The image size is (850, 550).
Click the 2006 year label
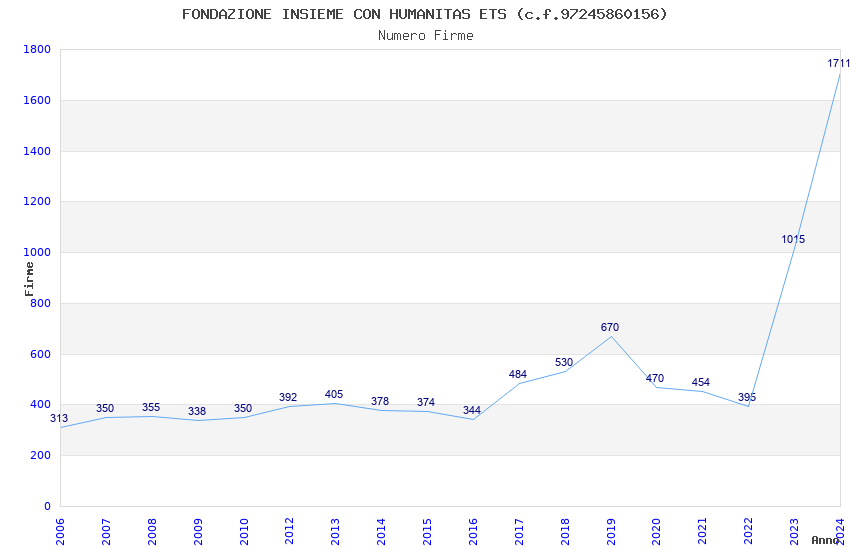(60, 532)
